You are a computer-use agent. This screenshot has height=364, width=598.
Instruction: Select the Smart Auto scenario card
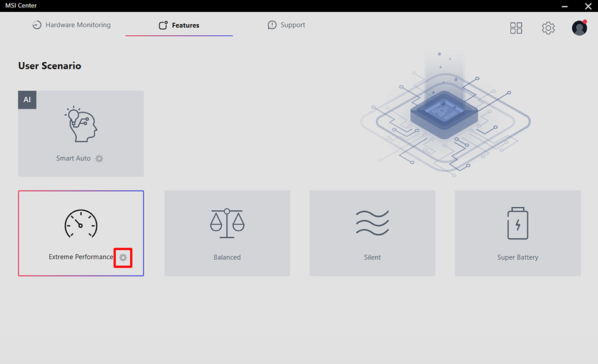81,133
